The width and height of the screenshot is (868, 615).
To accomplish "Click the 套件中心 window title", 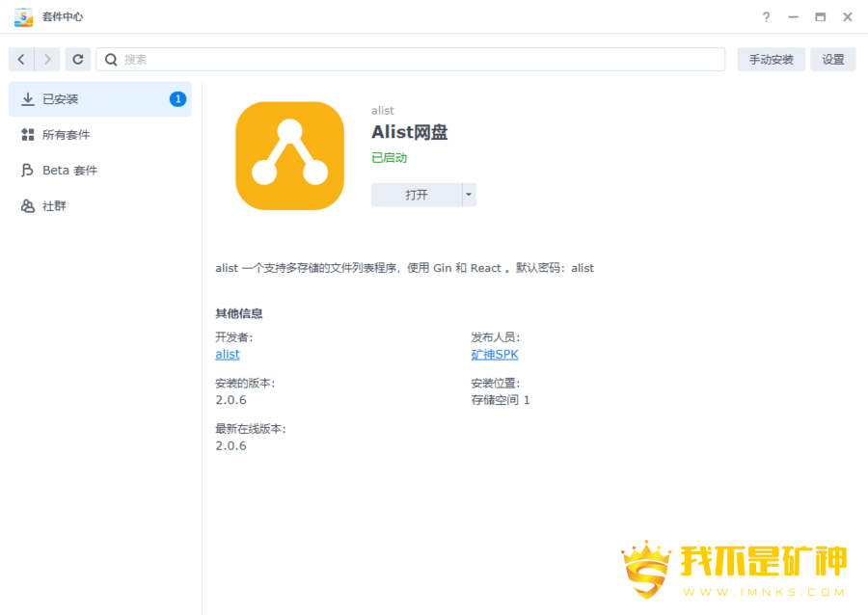I will pos(63,17).
